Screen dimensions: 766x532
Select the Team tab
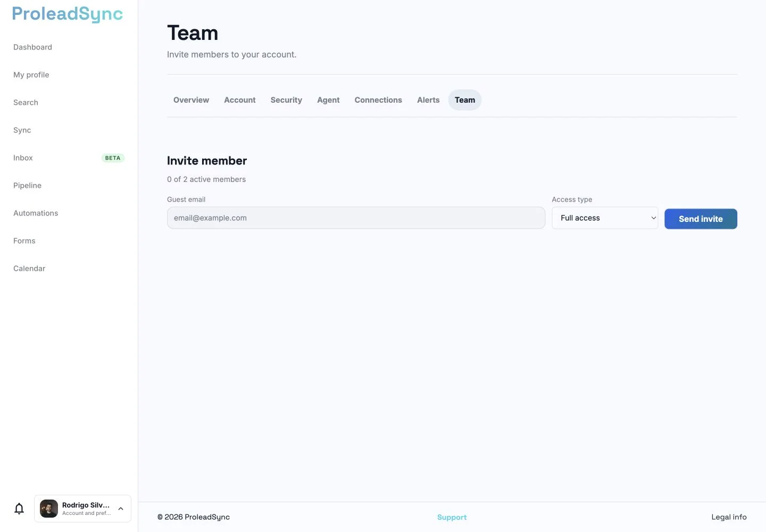point(465,100)
